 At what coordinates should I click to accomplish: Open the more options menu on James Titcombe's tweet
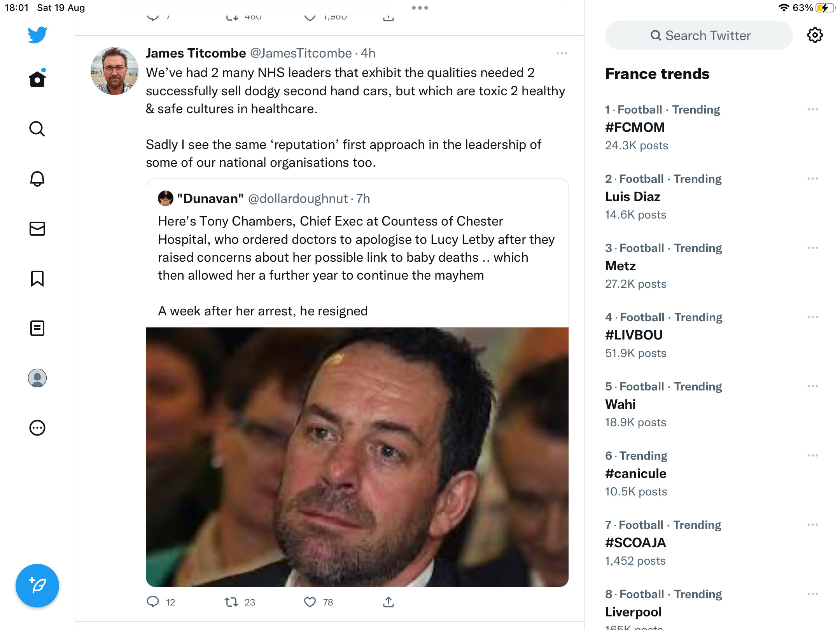tap(562, 53)
